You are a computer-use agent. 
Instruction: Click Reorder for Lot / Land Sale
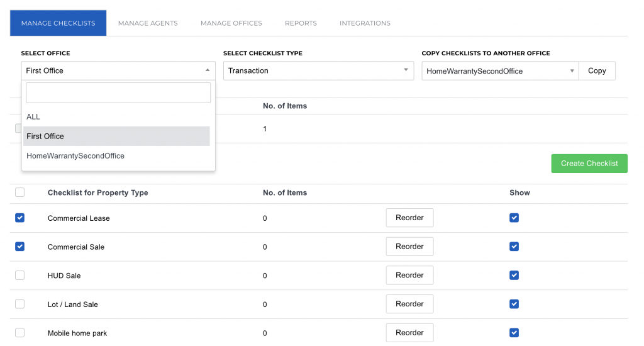click(409, 304)
